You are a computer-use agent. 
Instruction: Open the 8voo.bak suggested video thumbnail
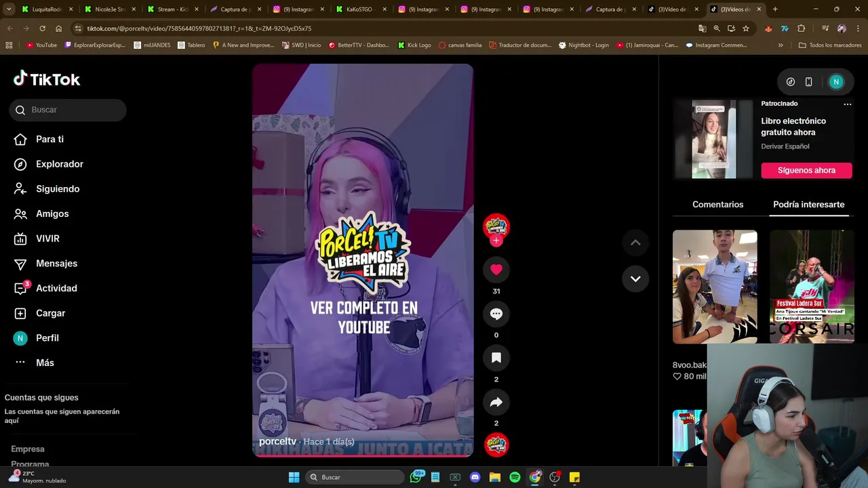(715, 287)
